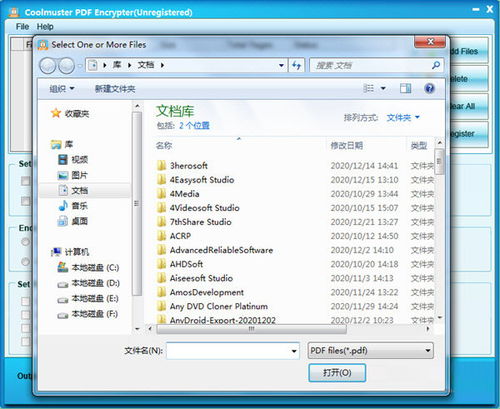Open the PDF files(*.pdf) type dropdown
The width and height of the screenshot is (500, 409).
coord(370,351)
